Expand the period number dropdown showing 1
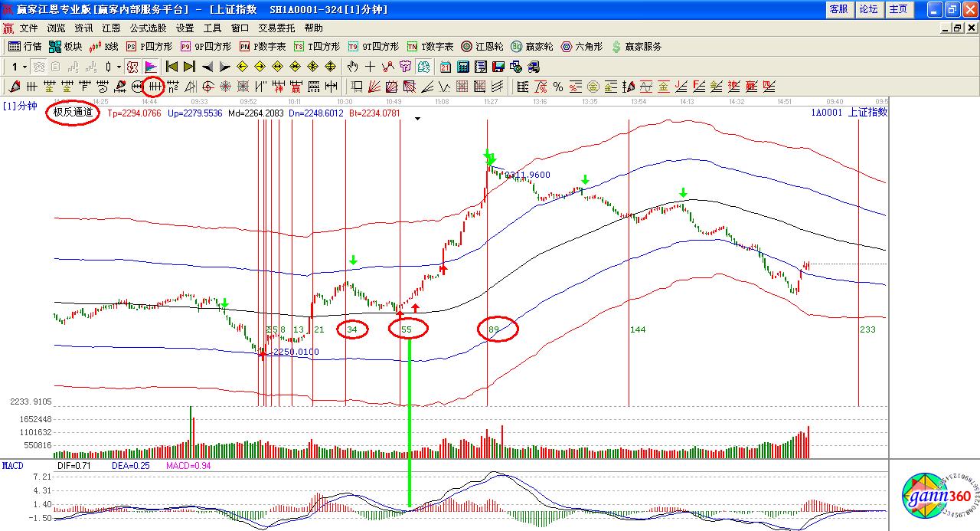Image resolution: width=980 pixels, height=531 pixels. [x=24, y=67]
